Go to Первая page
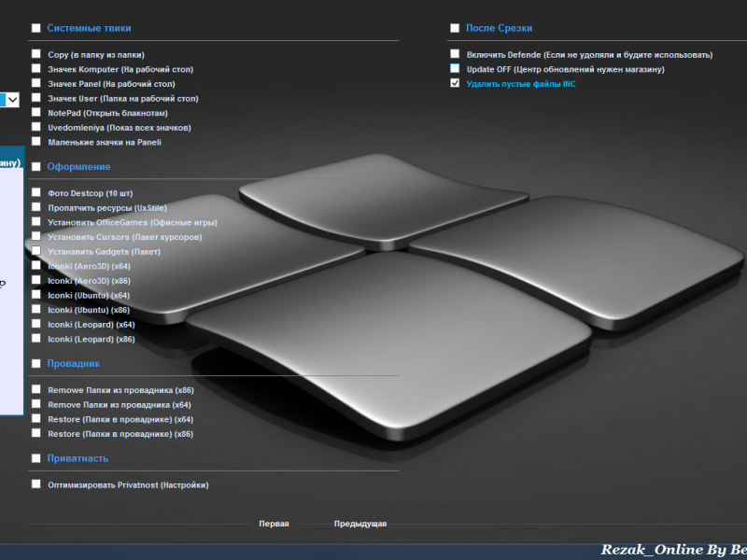 274,524
